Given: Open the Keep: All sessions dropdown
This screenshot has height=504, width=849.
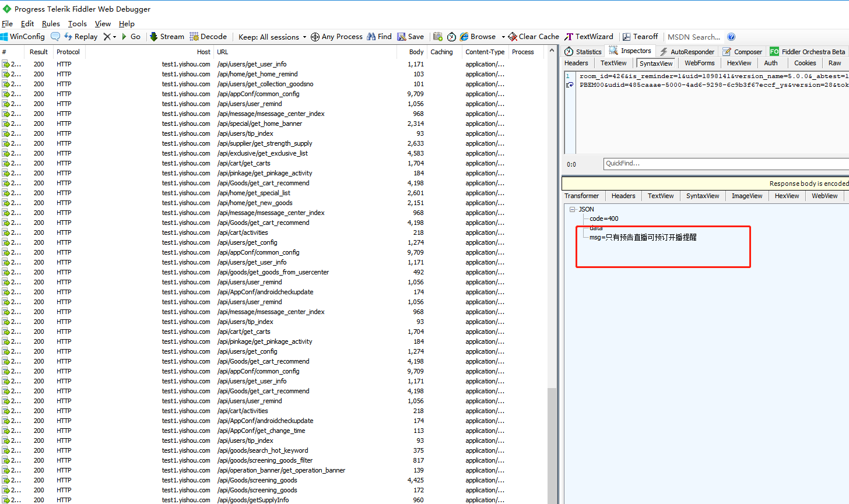Looking at the screenshot, I should 272,37.
